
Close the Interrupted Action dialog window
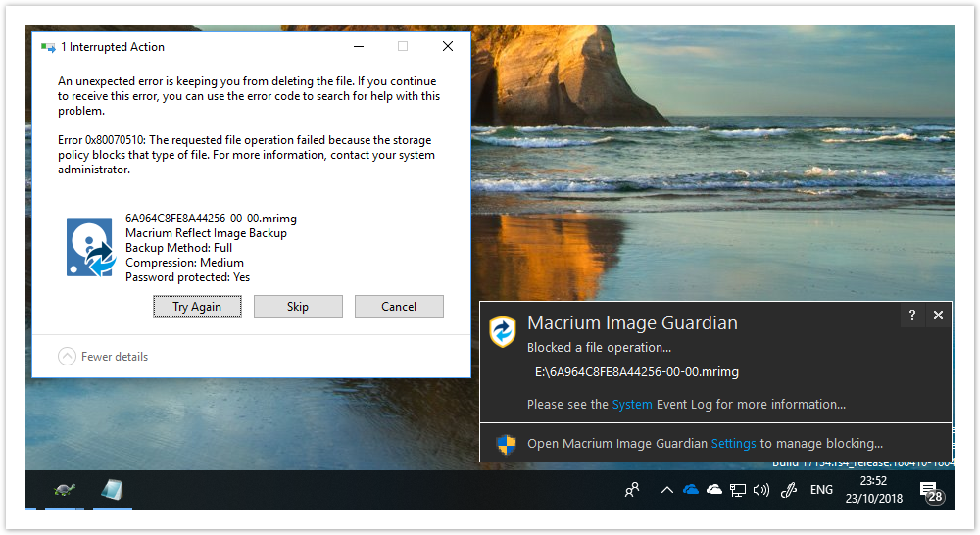(448, 46)
